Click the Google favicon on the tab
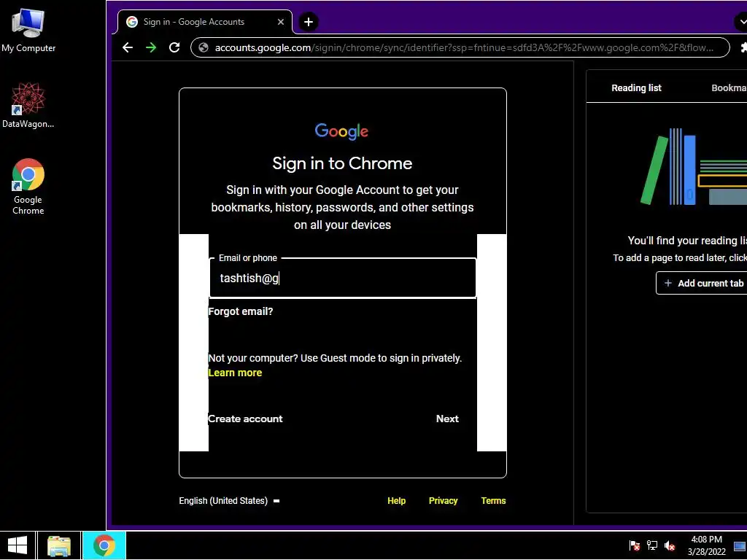Viewport: 747px width, 560px height. 132,22
